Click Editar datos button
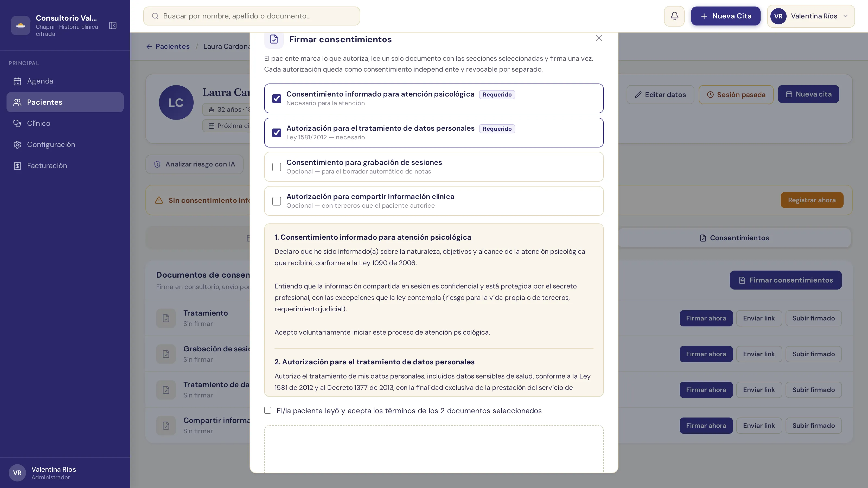 [660, 95]
